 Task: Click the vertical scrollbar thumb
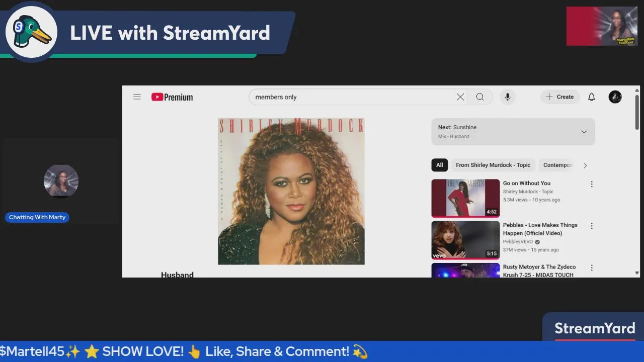637,112
